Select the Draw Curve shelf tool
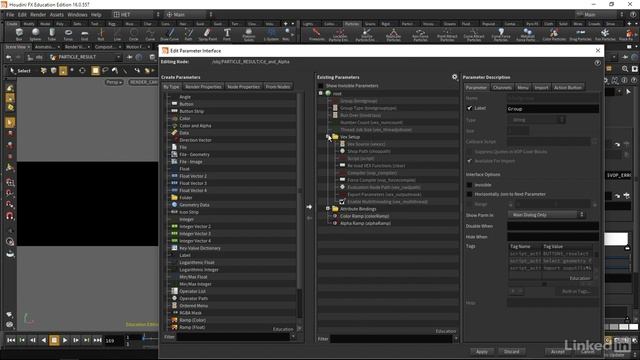The image size is (640, 360). coord(169,35)
